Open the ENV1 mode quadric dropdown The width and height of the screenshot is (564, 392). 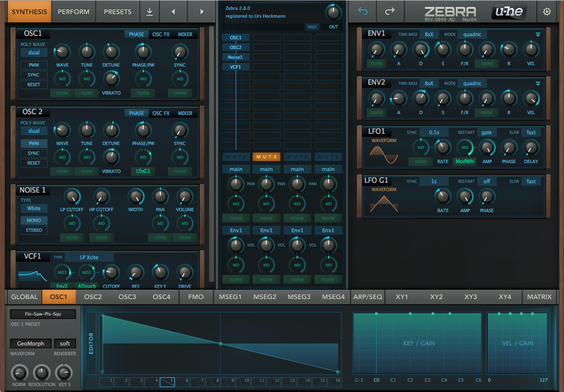pyautogui.click(x=472, y=34)
